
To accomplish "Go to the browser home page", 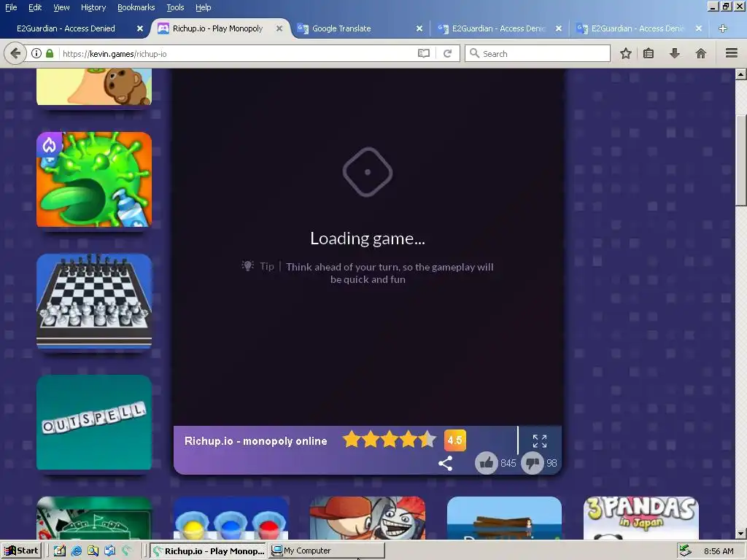I will click(x=701, y=53).
